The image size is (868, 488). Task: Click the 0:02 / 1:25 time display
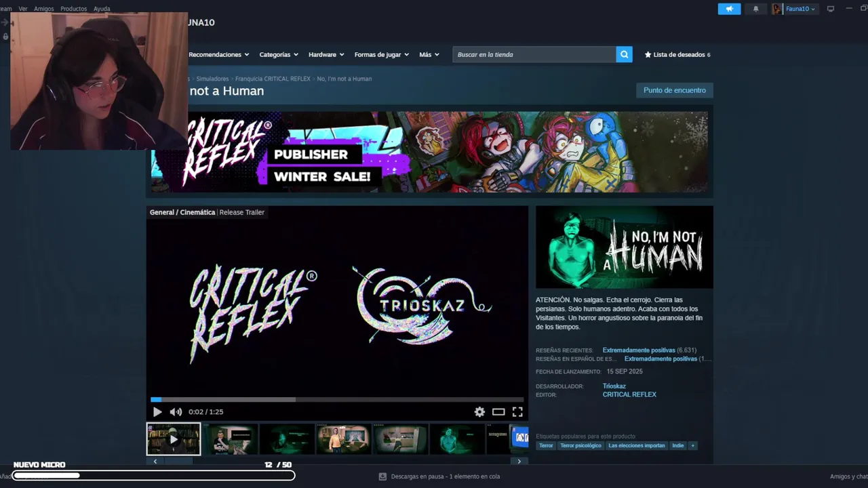coord(206,411)
